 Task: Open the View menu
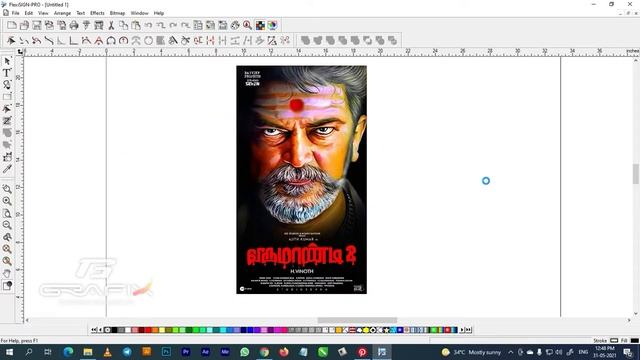(43, 13)
